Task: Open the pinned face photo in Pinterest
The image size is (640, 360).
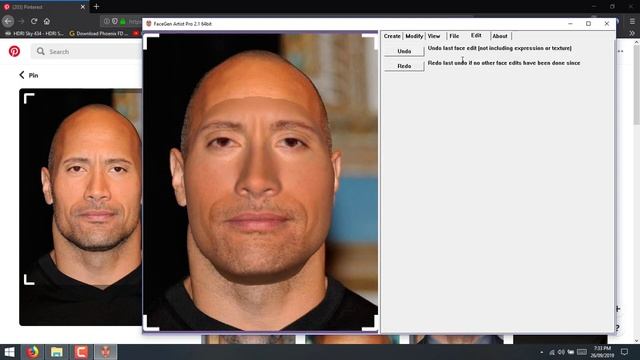Action: click(x=80, y=207)
